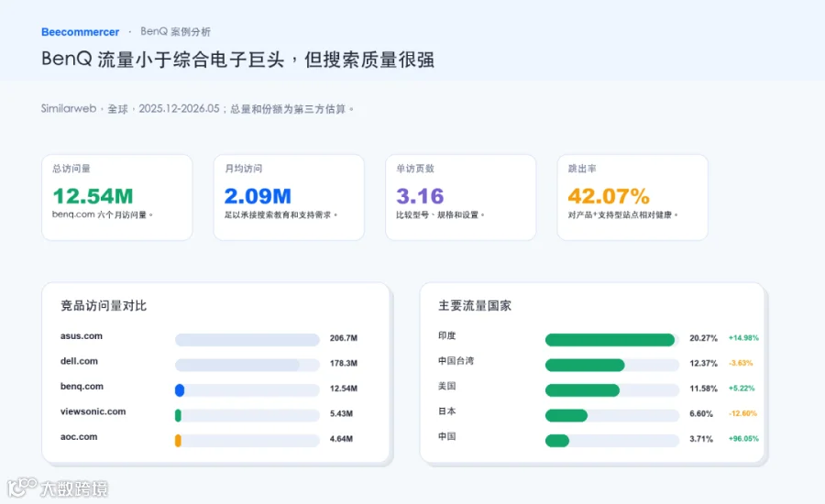
Task: Click the orange aoc.com traffic bar
Action: [179, 441]
